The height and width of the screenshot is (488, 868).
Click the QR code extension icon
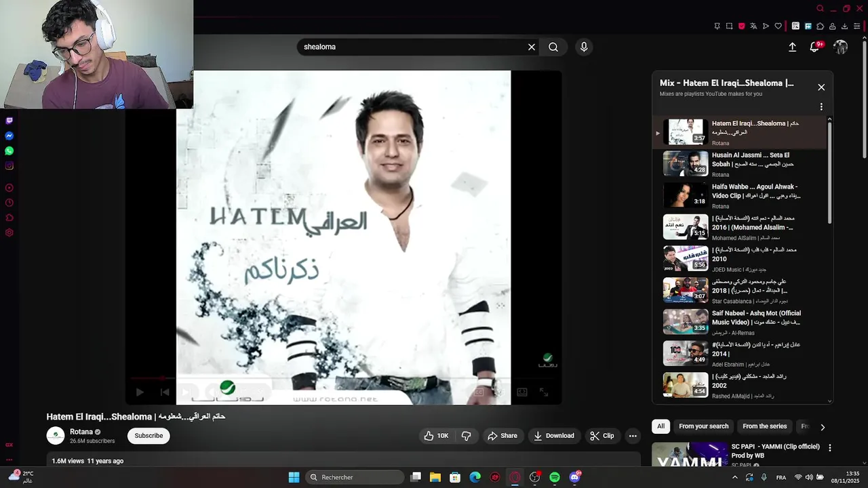795,26
